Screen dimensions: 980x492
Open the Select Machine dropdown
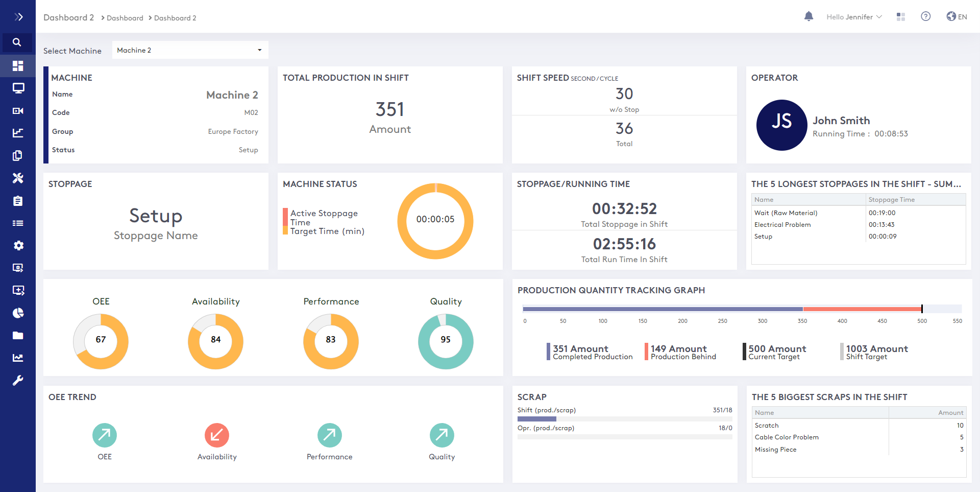click(x=190, y=50)
